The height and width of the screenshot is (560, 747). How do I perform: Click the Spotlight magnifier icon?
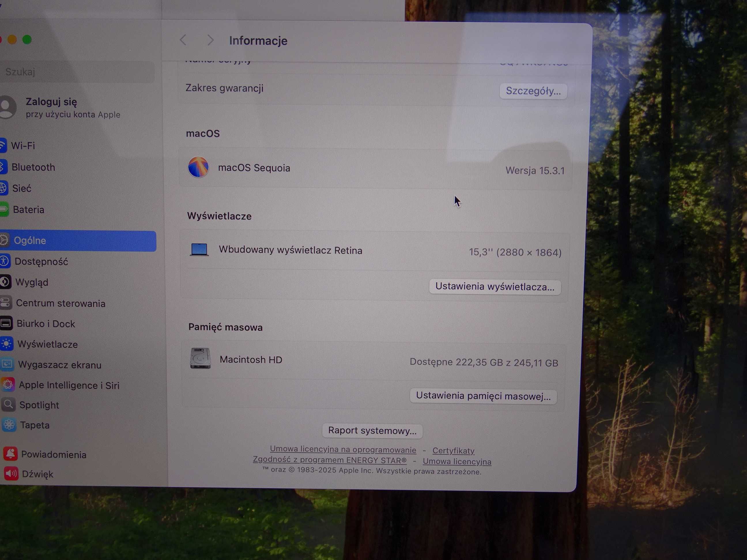tap(8, 404)
